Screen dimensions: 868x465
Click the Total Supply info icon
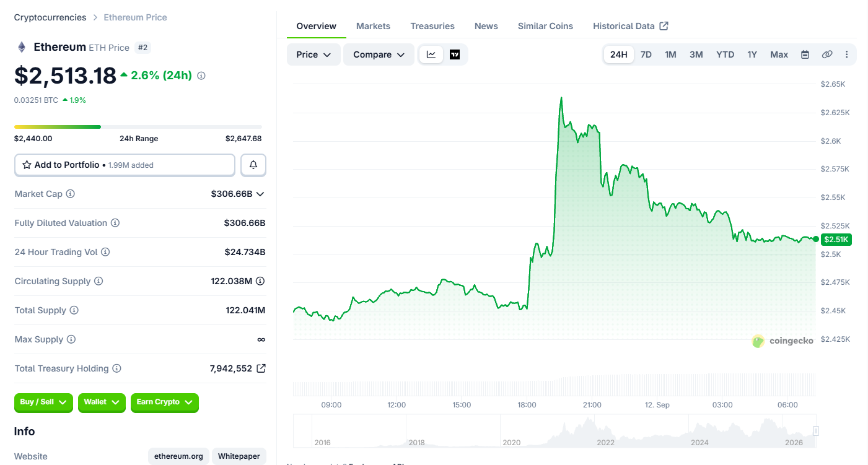74,310
